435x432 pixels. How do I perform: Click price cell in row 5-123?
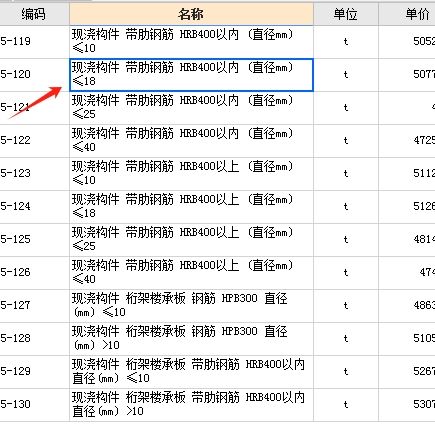tap(407, 174)
